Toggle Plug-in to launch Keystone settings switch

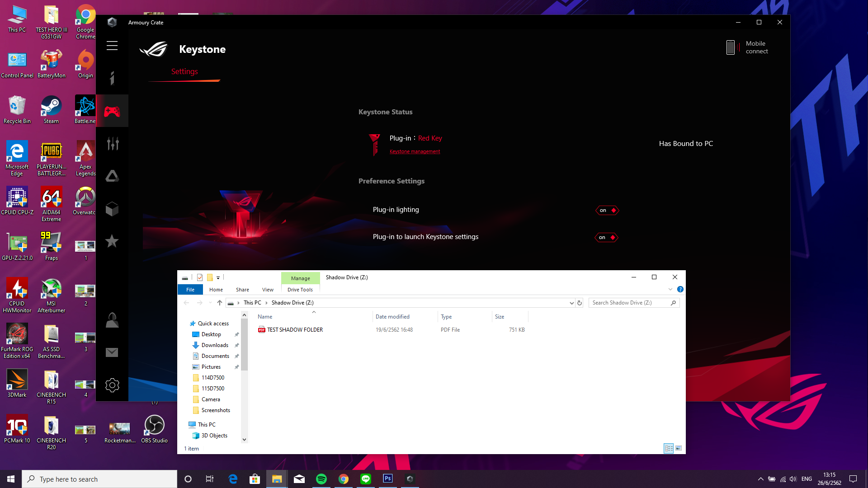click(x=606, y=237)
